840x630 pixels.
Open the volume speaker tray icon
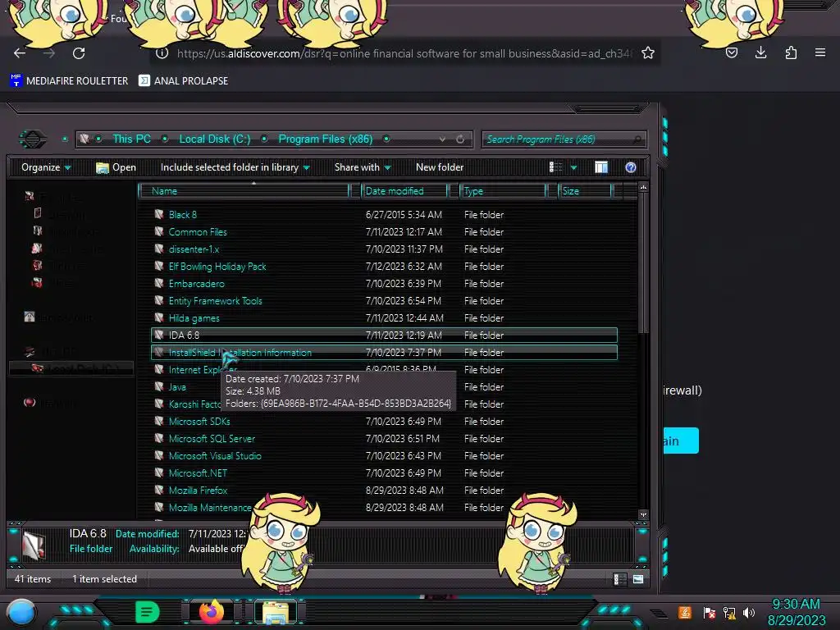[748, 612]
